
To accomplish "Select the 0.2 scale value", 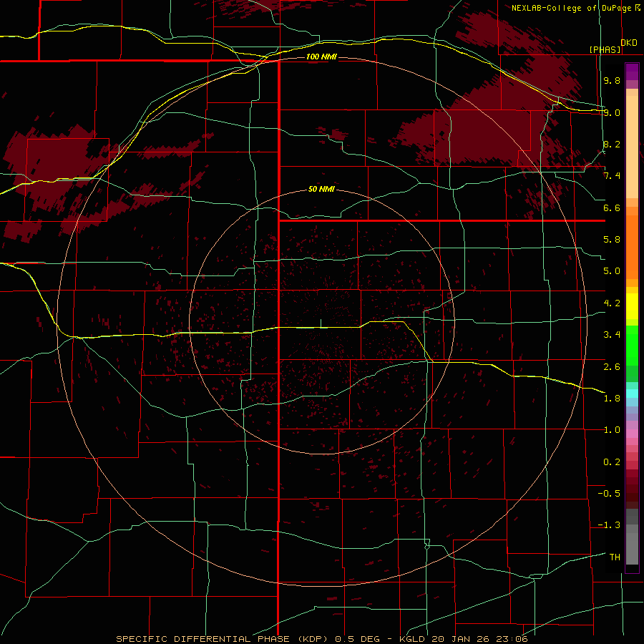I will coord(612,462).
